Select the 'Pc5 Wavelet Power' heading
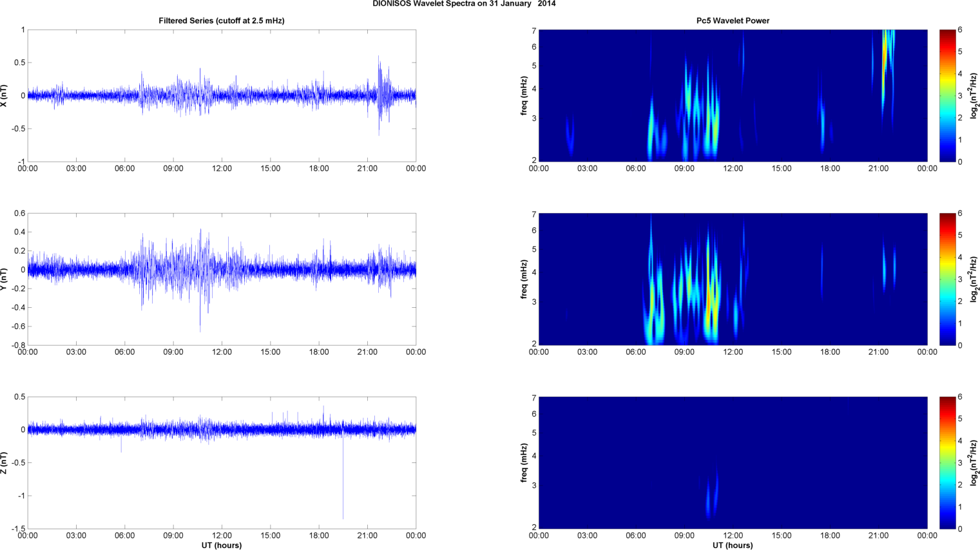 (733, 21)
